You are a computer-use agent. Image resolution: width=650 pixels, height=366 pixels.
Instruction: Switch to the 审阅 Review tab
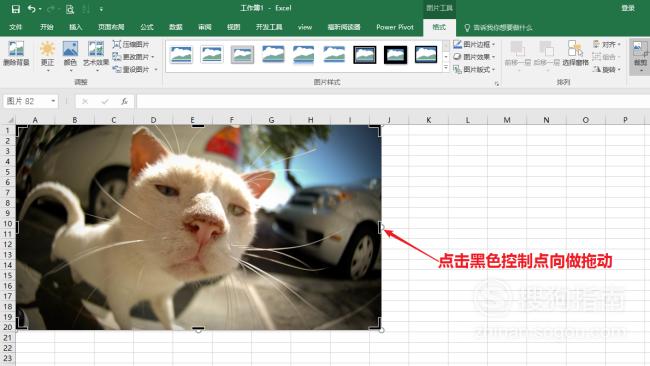pyautogui.click(x=205, y=27)
